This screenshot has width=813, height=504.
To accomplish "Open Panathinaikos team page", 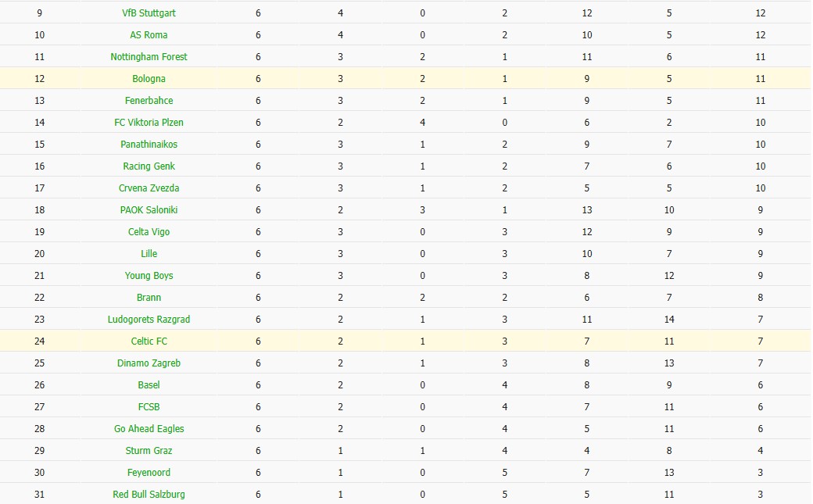I will [x=149, y=145].
